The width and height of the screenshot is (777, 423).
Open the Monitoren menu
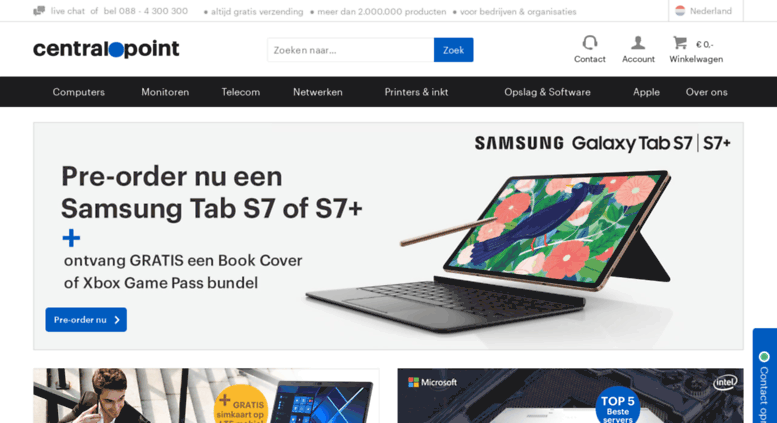165,92
